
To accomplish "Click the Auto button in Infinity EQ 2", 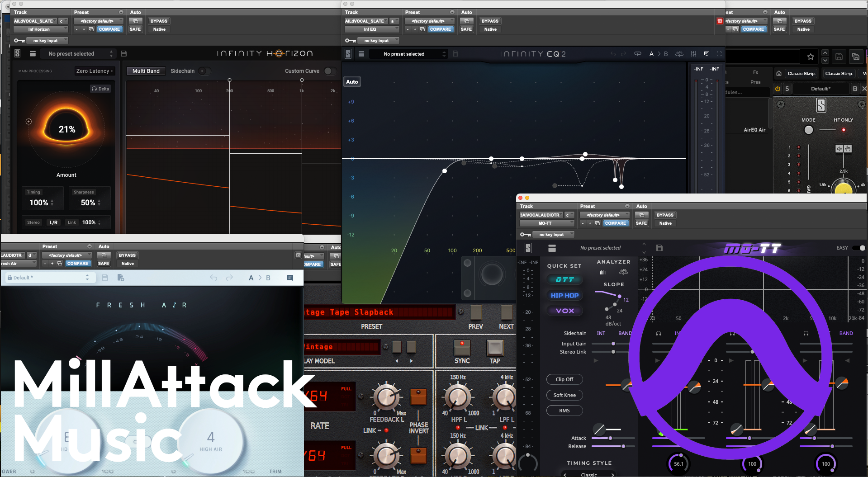I will pyautogui.click(x=352, y=82).
